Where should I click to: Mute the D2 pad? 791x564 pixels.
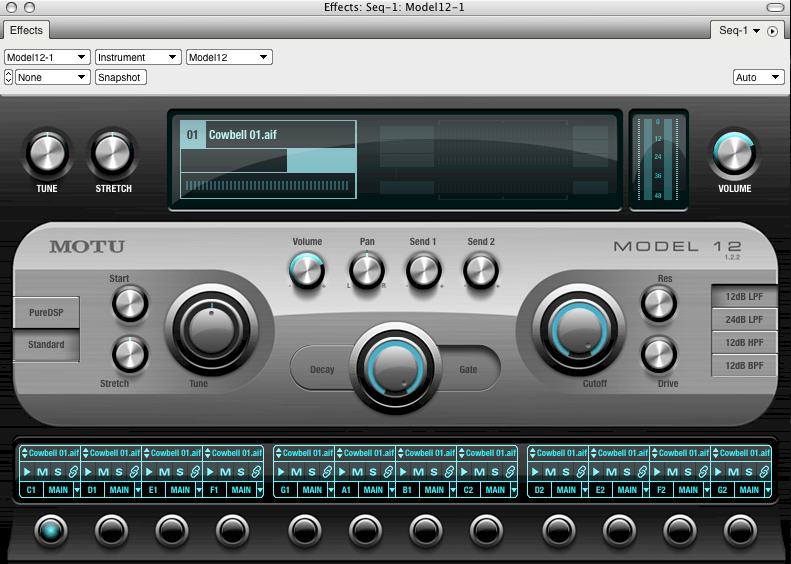click(x=550, y=472)
